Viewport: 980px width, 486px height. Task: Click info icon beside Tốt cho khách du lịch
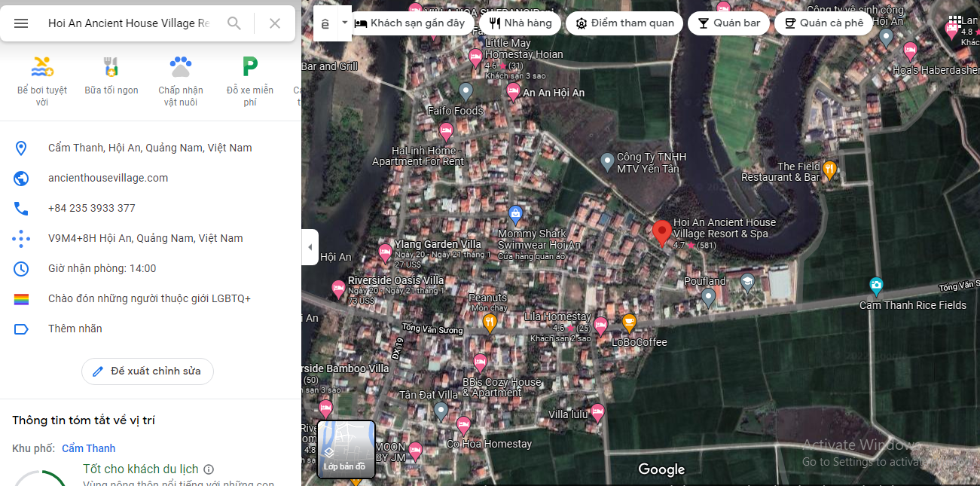(209, 469)
